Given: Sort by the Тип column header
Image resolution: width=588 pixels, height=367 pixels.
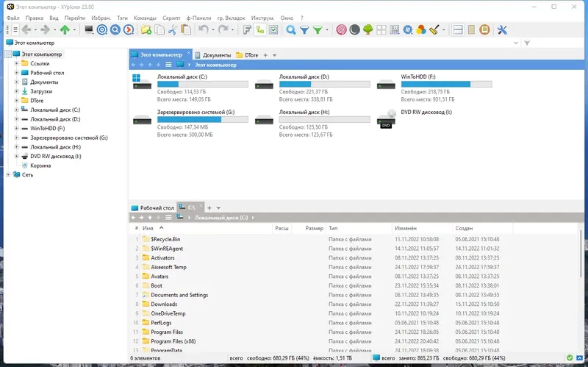Looking at the screenshot, I should [x=359, y=228].
